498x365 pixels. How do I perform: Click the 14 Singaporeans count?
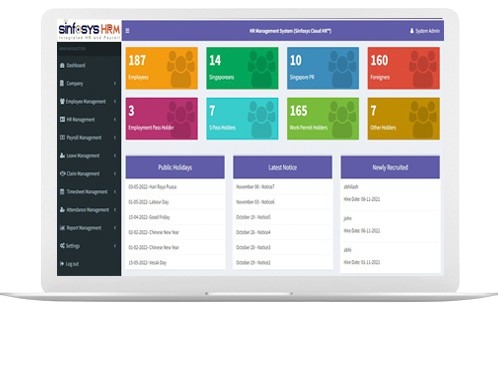[x=215, y=60]
